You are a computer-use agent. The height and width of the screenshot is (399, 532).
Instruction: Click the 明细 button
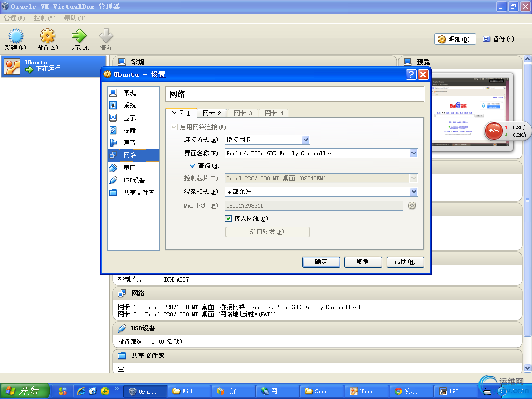tap(455, 39)
